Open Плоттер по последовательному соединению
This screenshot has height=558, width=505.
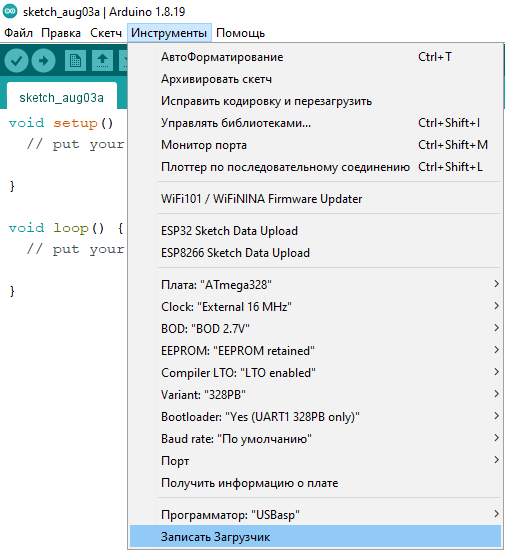pyautogui.click(x=315, y=167)
